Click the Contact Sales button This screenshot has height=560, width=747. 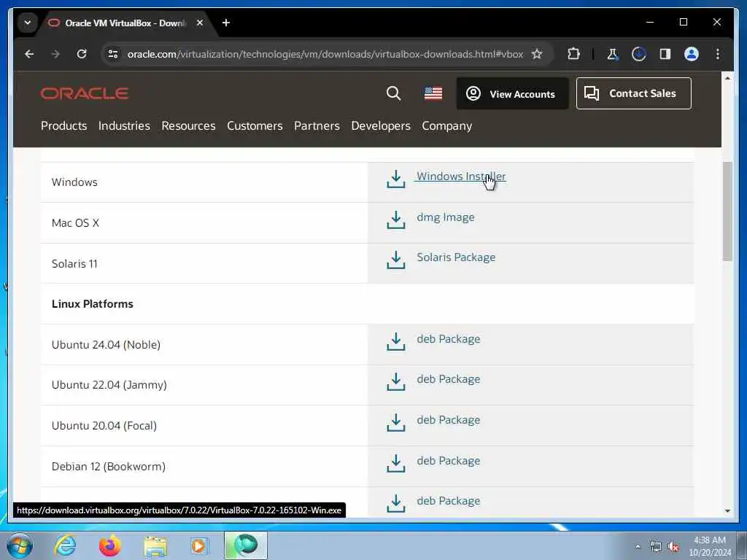[634, 93]
